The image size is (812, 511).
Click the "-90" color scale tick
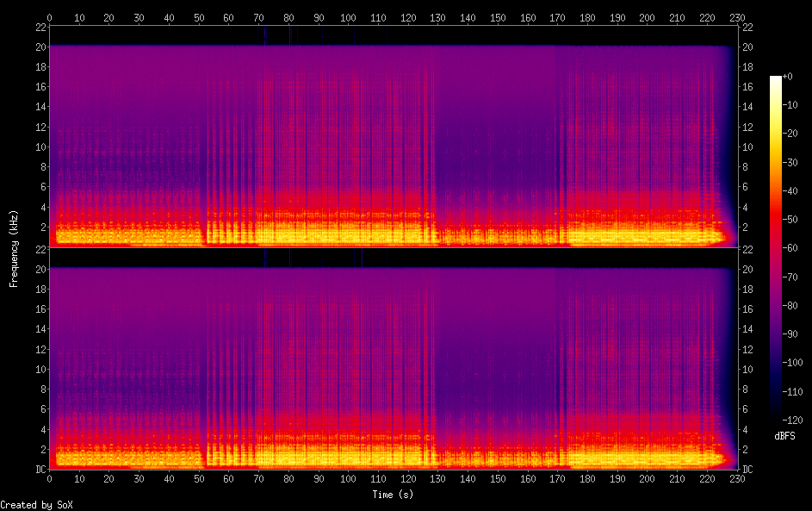pos(790,333)
